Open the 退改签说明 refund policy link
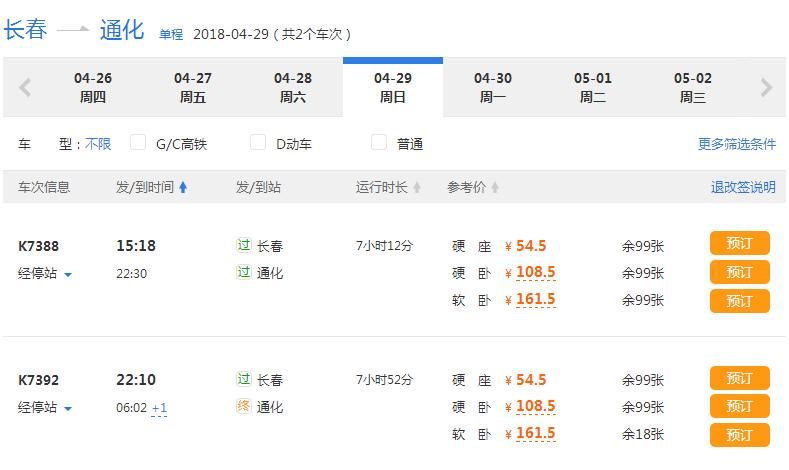 tap(742, 187)
